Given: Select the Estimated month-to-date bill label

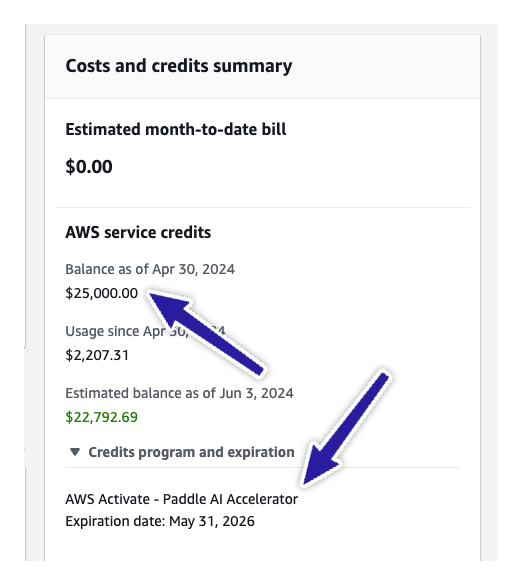Looking at the screenshot, I should click(x=176, y=129).
